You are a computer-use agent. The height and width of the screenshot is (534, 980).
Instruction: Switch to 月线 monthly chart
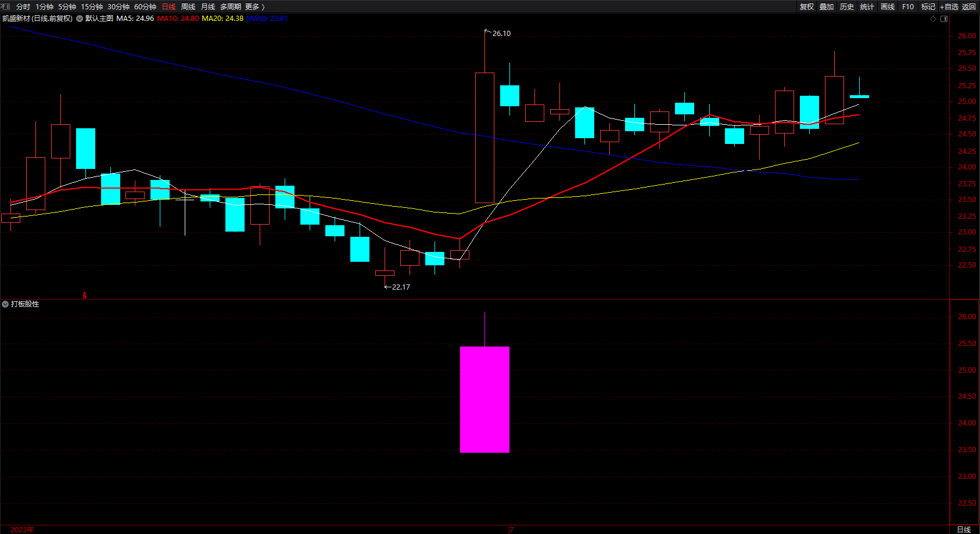(x=208, y=7)
